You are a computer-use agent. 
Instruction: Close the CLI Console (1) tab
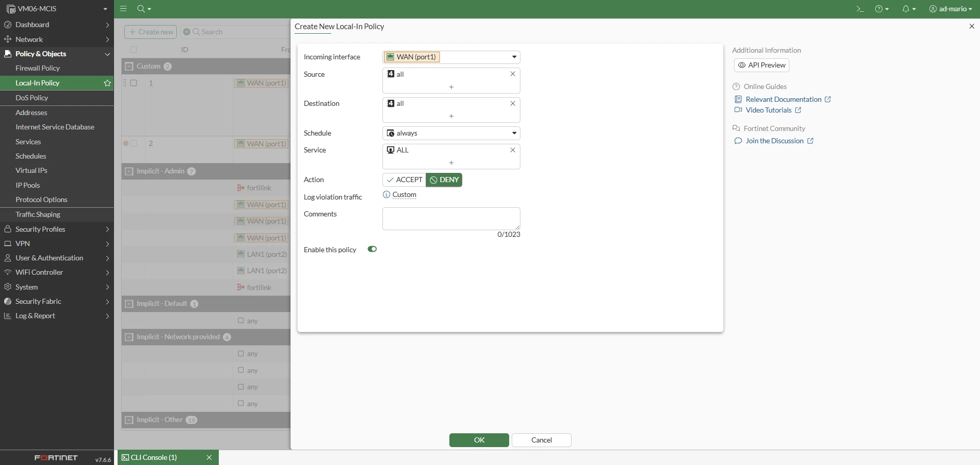coord(209,457)
